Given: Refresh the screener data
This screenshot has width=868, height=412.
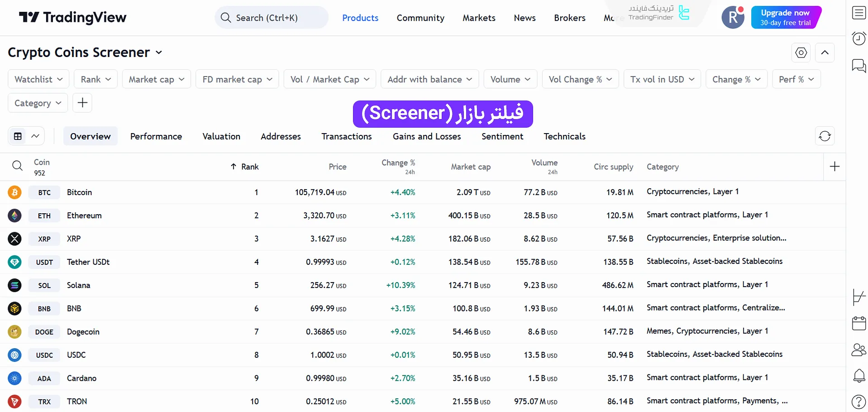Looking at the screenshot, I should click(824, 136).
